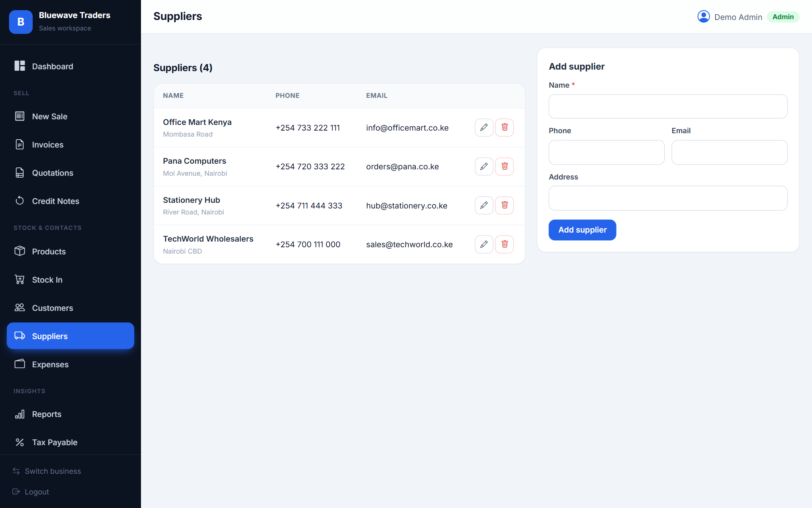The height and width of the screenshot is (508, 812).
Task: Click the Tax Payable percent icon
Action: tap(20, 442)
